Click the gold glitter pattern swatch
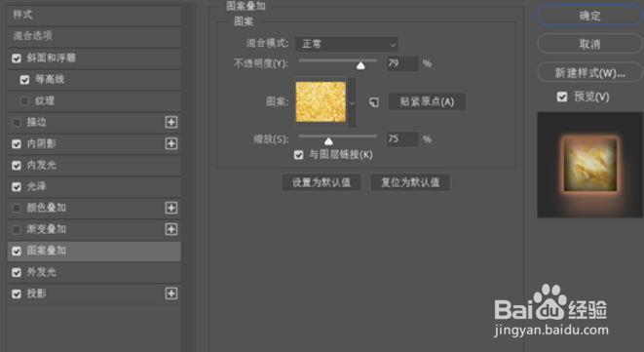 tap(321, 101)
